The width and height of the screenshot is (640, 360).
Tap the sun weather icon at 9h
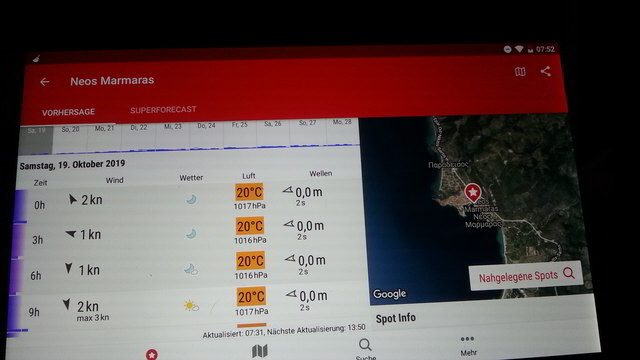pos(191,306)
